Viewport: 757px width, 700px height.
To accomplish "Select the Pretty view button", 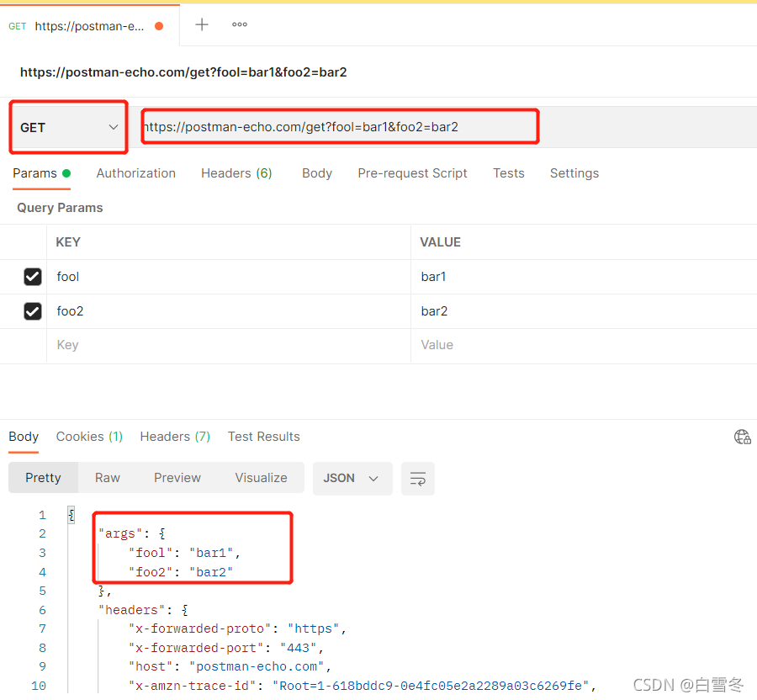I will pyautogui.click(x=43, y=478).
